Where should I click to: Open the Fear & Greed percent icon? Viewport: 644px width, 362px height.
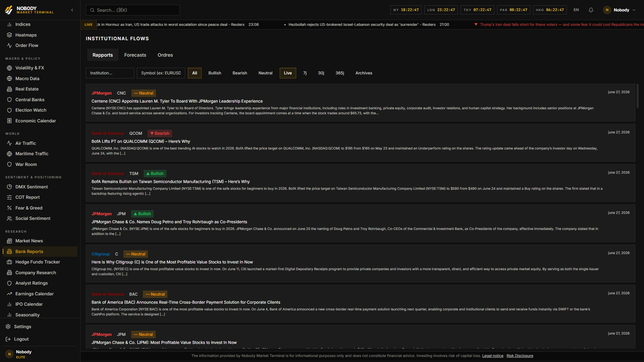(9, 208)
